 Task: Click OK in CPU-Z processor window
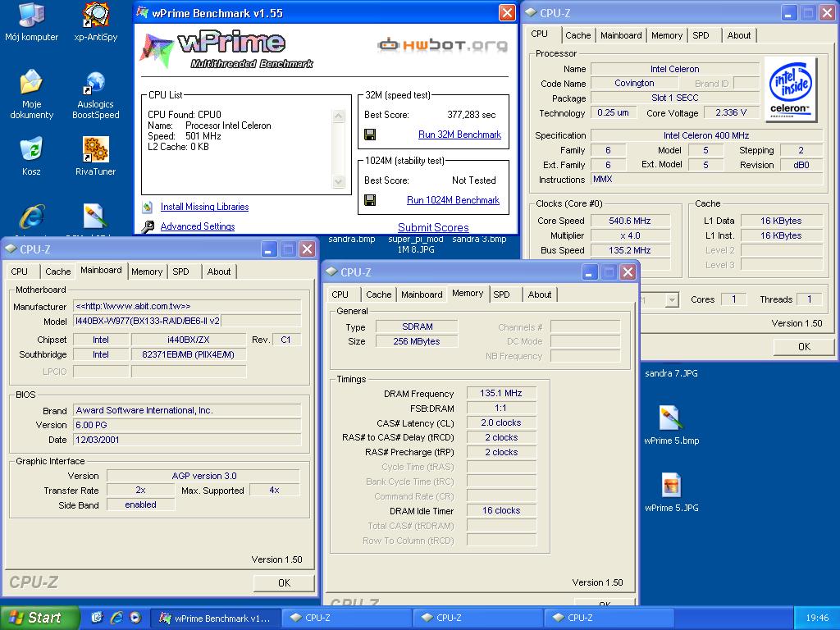tap(804, 347)
